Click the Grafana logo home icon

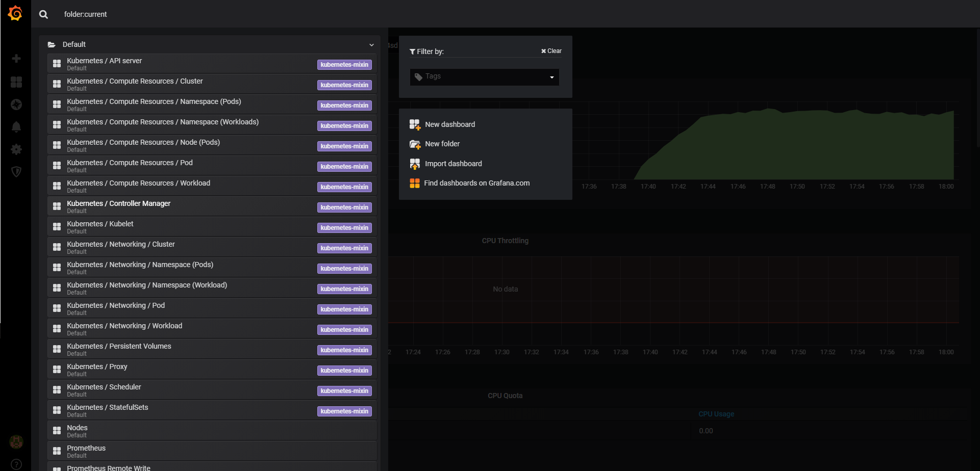point(15,13)
